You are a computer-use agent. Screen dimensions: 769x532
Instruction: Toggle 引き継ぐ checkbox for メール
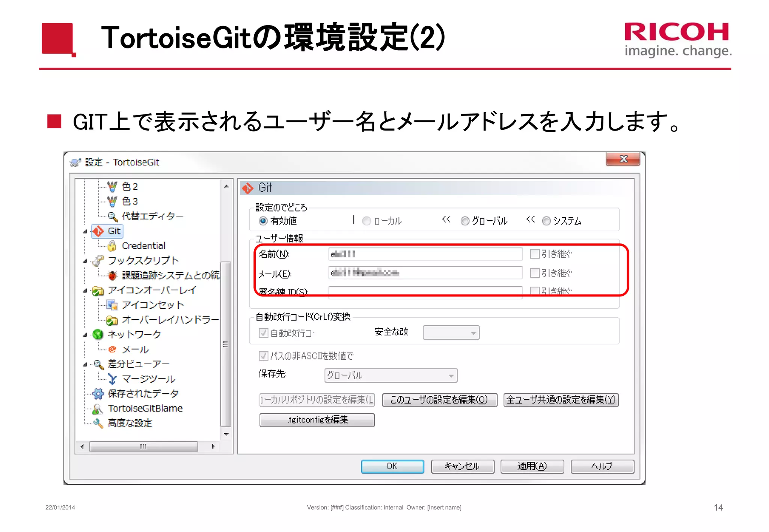(x=535, y=273)
